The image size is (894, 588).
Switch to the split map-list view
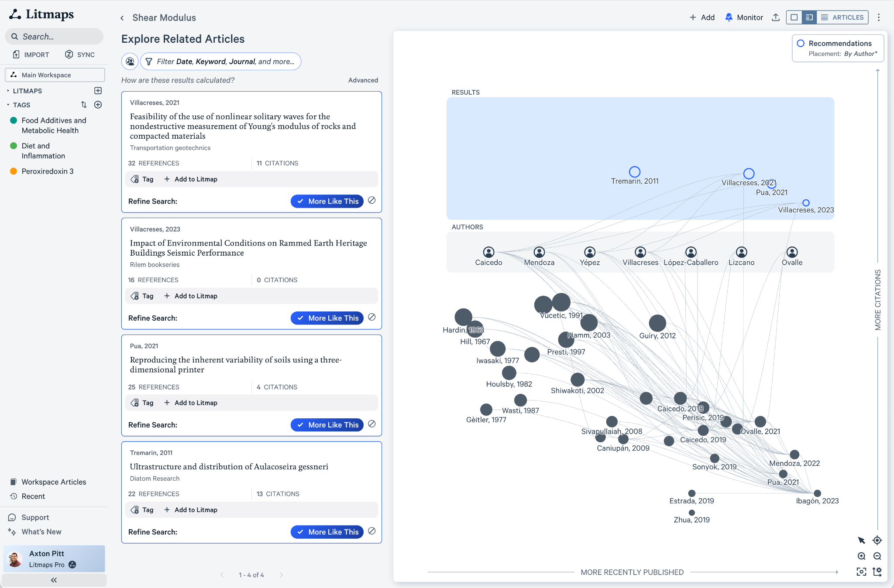click(x=809, y=17)
